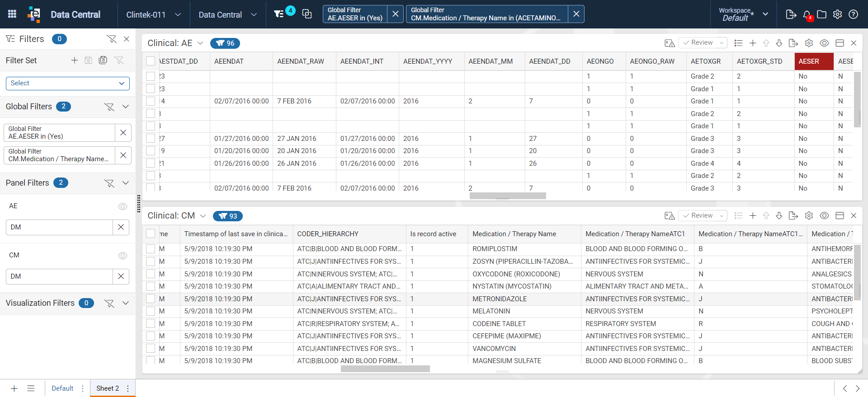Open the Workspace Default dropdown
This screenshot has width=868, height=397.
point(743,14)
